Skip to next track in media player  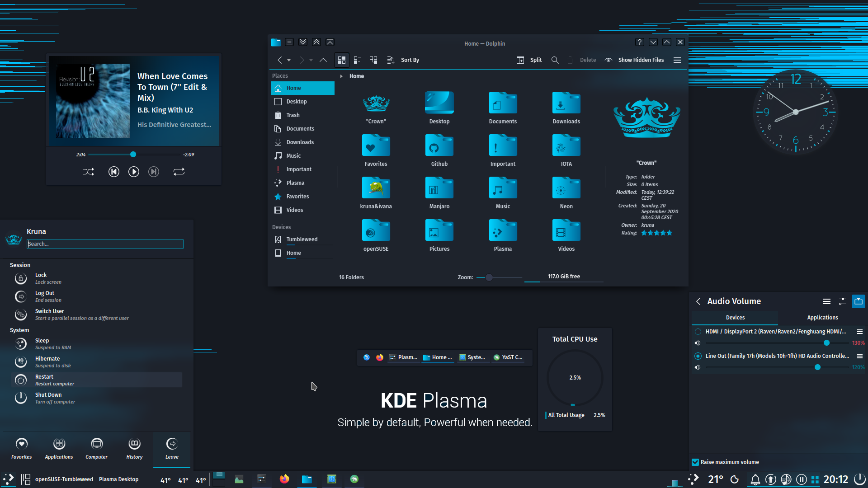point(154,172)
